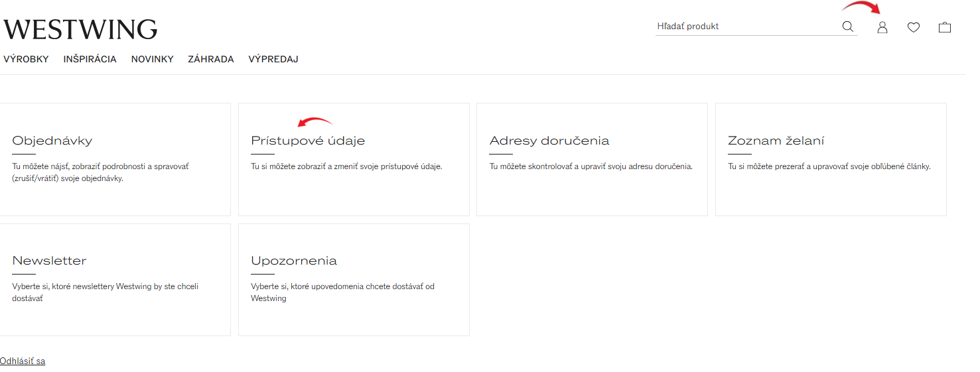The width and height of the screenshot is (980, 372).
Task: Open the wishlist heart icon
Action: (914, 27)
